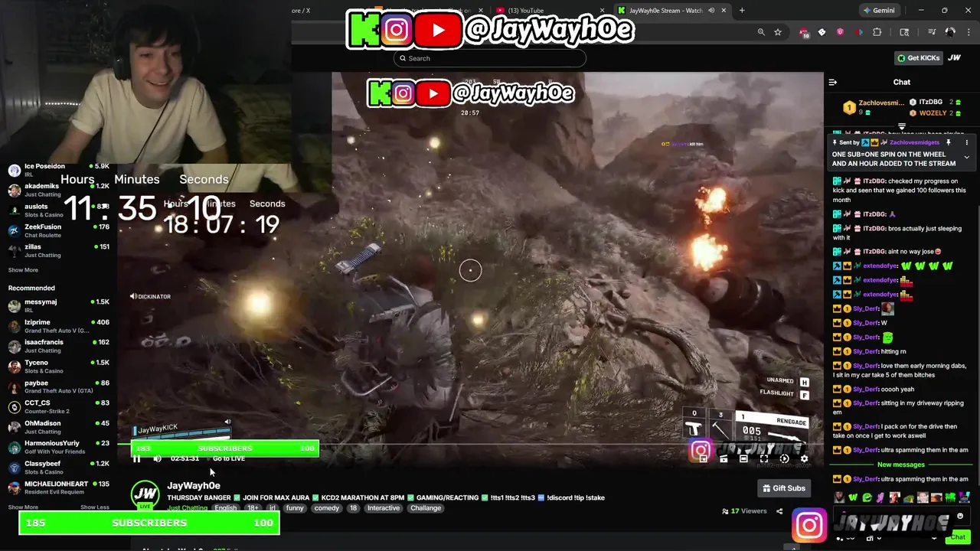Screen dimensions: 980x551
Task: Open zillas channel in sidebar
Action: click(59, 251)
